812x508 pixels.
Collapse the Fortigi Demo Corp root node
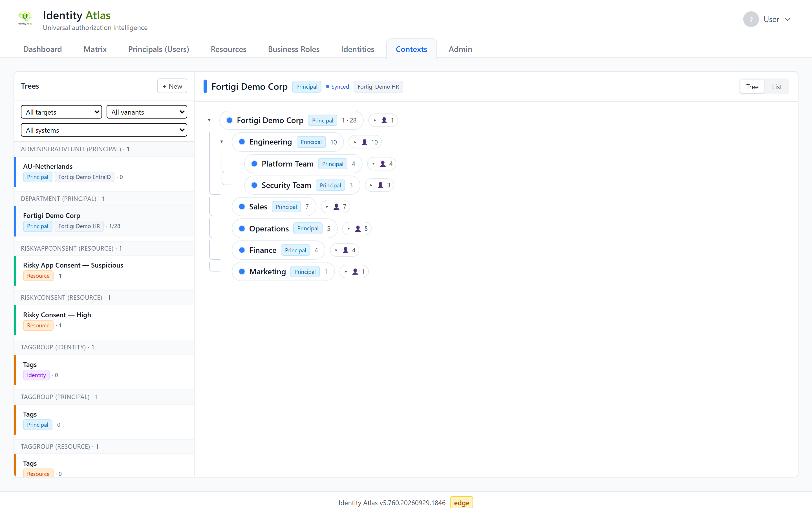pos(209,120)
